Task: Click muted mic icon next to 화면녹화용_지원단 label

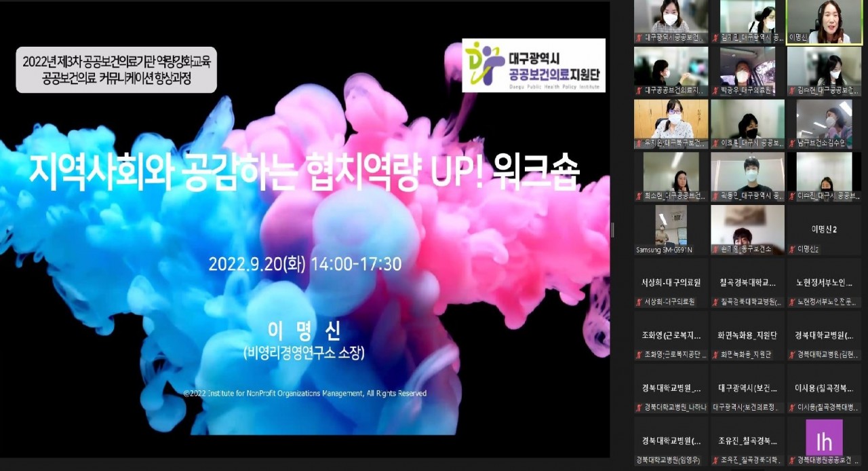Action: point(715,355)
